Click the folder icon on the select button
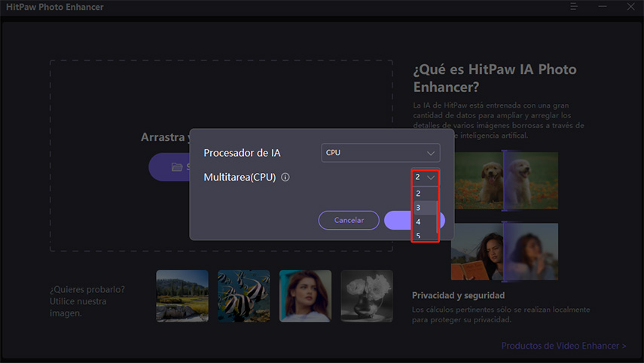Viewport: 644px width, 363px height. pyautogui.click(x=177, y=166)
